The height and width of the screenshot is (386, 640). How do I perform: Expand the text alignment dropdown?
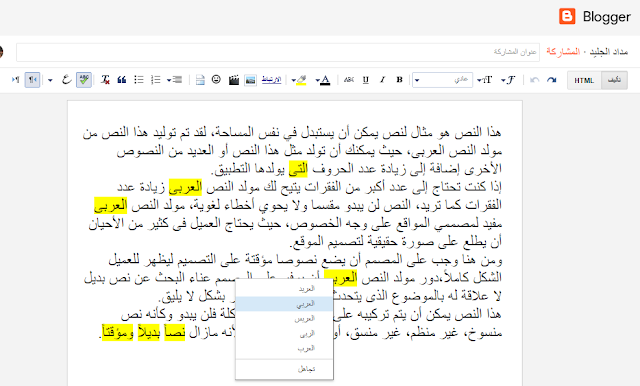(174, 80)
